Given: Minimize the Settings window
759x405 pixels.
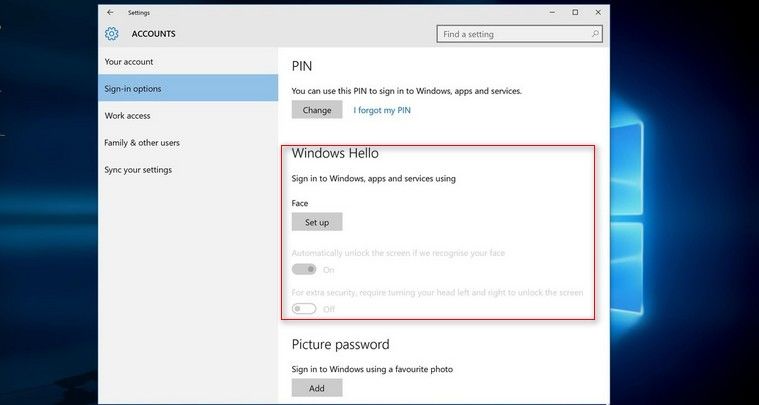Looking at the screenshot, I should click(552, 13).
